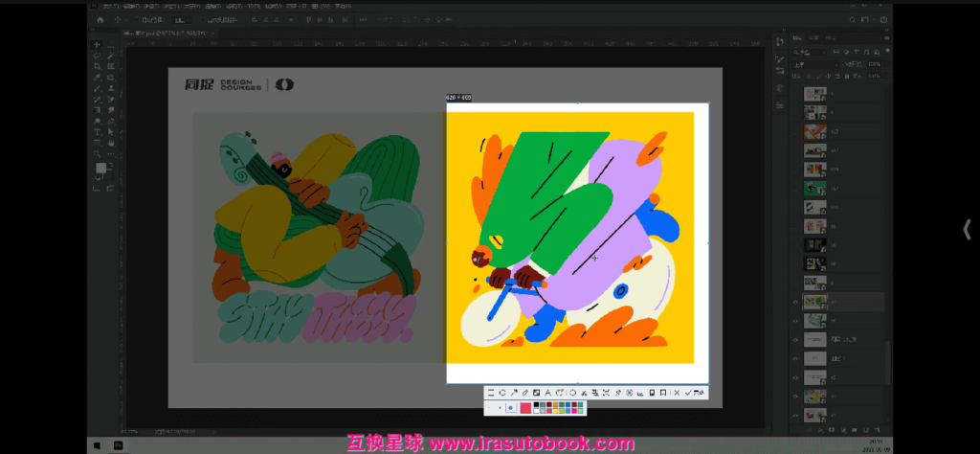Image resolution: width=980 pixels, height=454 pixels.
Task: Close the open document tab
Action: point(213,34)
